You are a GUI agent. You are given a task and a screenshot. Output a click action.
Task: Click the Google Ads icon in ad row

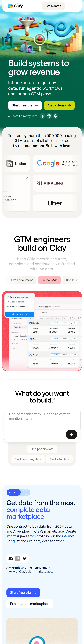[x=31, y=355]
